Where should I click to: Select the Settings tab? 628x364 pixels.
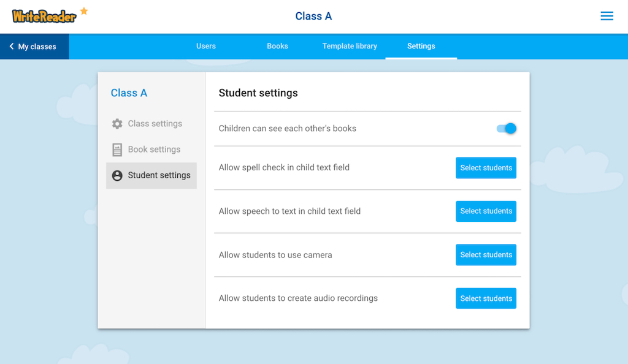(421, 46)
